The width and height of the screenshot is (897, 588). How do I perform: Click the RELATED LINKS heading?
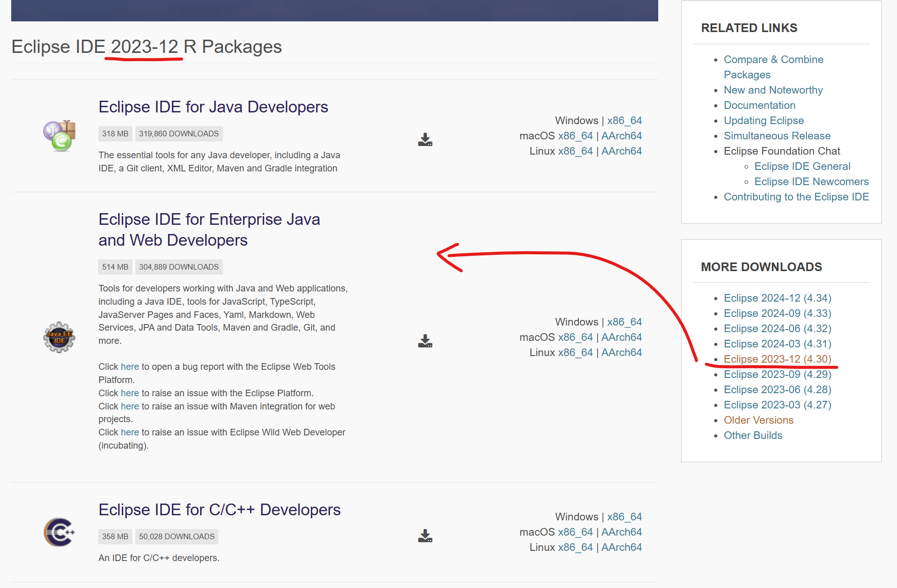pos(749,28)
